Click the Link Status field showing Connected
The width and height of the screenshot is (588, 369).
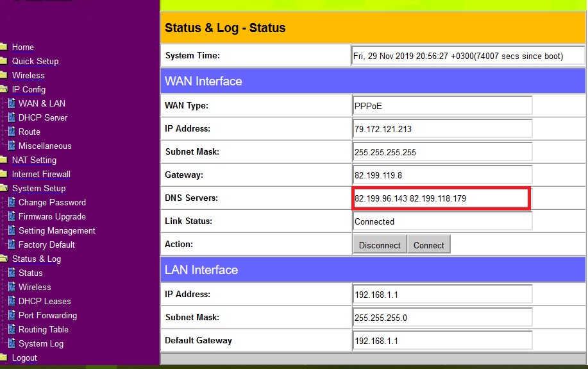[x=442, y=221]
